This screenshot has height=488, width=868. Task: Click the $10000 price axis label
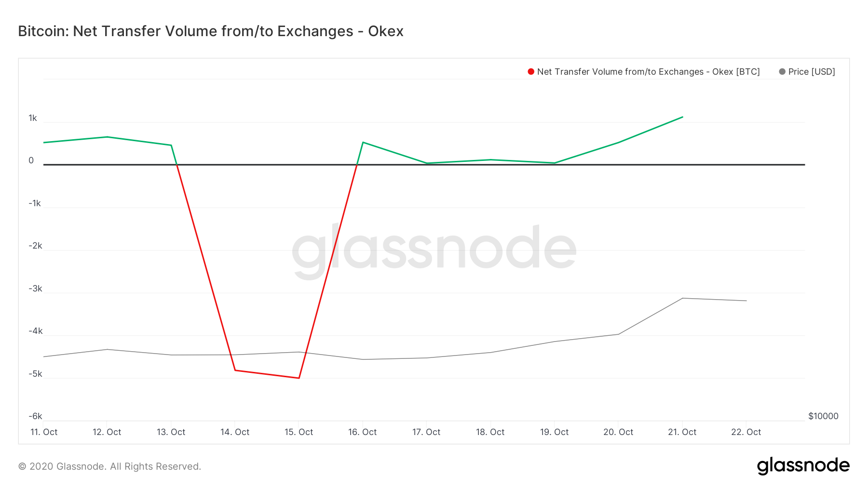pyautogui.click(x=823, y=416)
